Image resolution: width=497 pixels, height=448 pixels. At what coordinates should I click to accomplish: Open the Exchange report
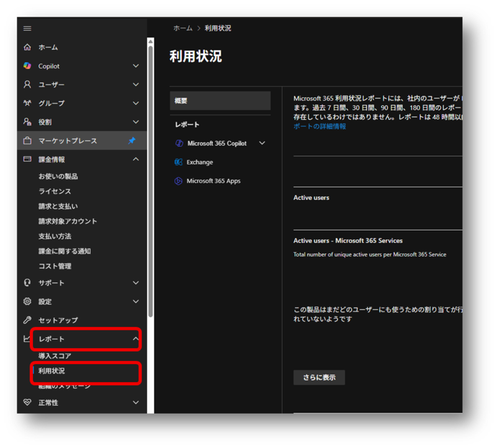(x=199, y=162)
